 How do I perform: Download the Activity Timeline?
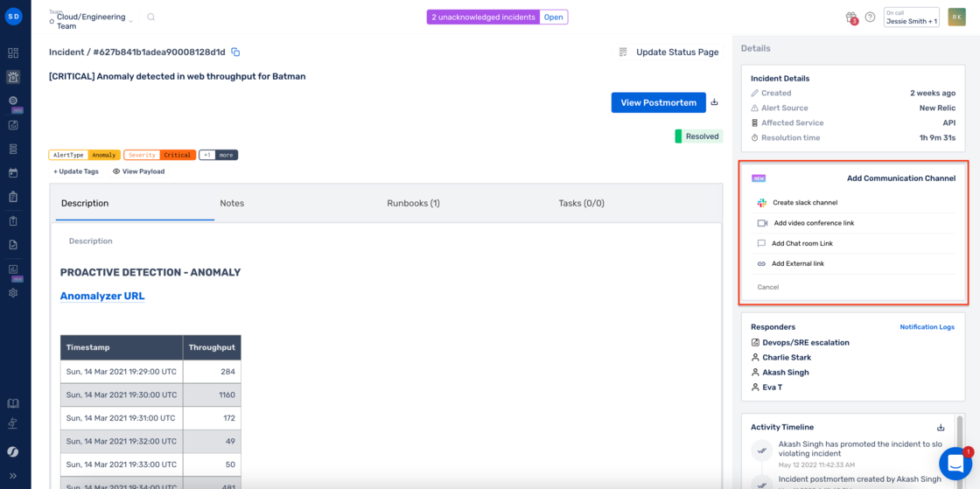click(x=941, y=427)
